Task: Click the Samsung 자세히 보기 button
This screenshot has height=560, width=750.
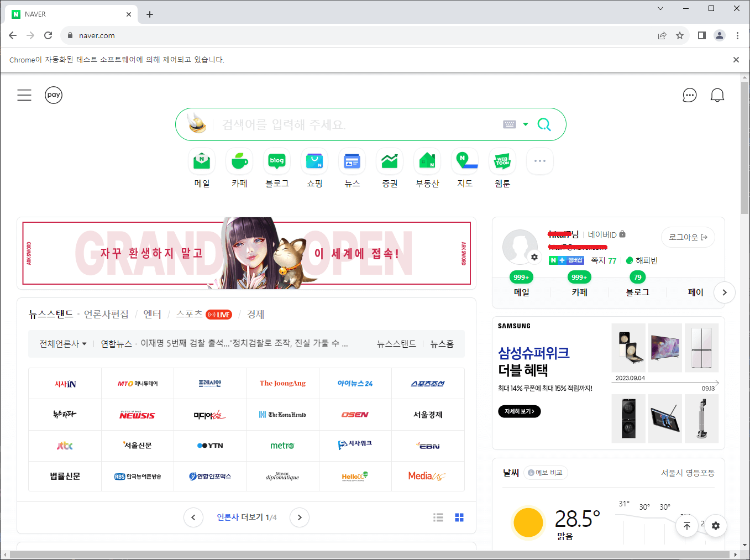Action: click(x=520, y=411)
